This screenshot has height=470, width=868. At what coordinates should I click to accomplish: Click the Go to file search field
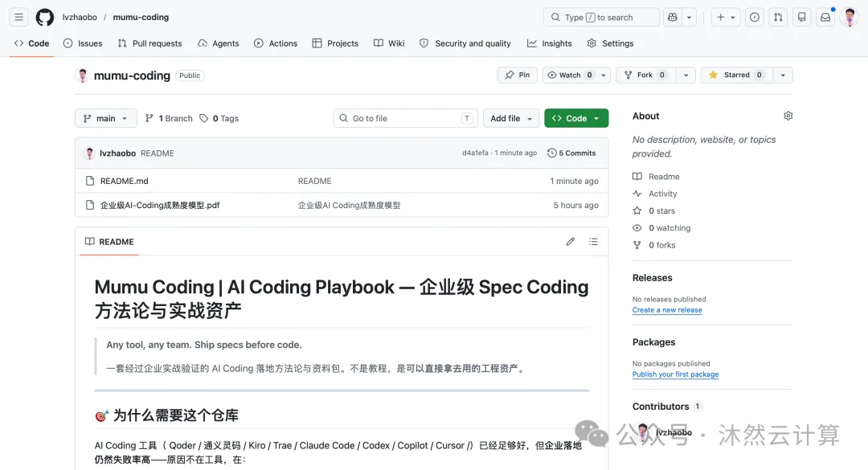(406, 118)
